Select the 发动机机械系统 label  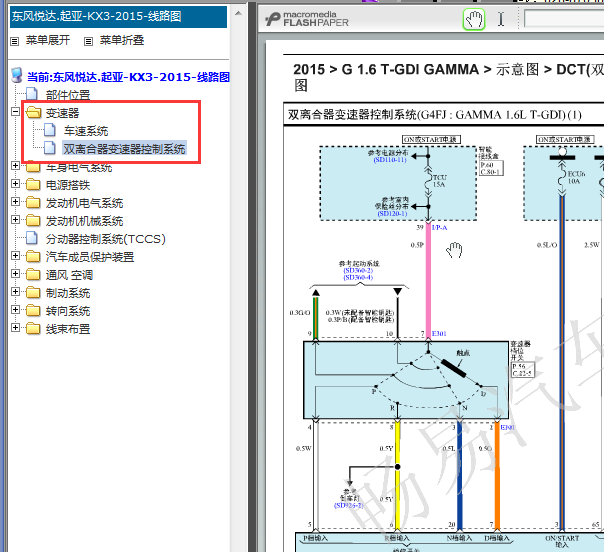84,221
